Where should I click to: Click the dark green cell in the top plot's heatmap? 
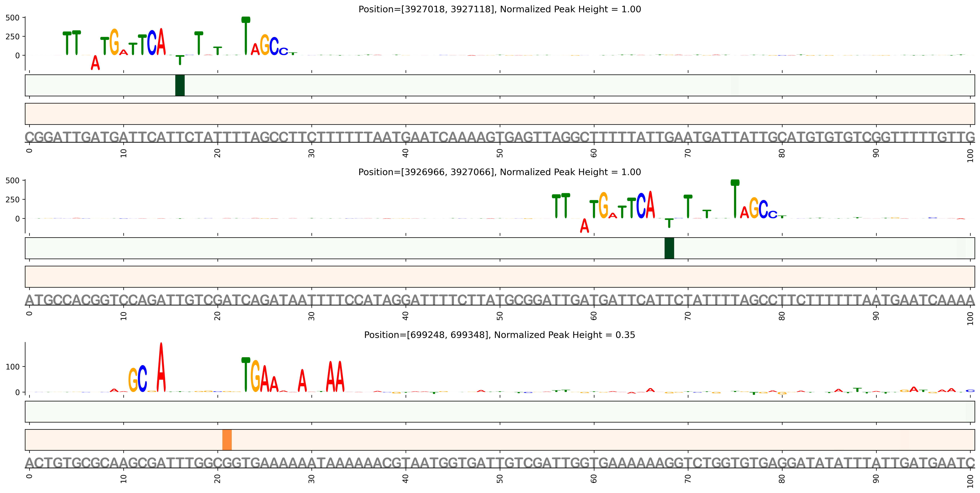point(180,85)
